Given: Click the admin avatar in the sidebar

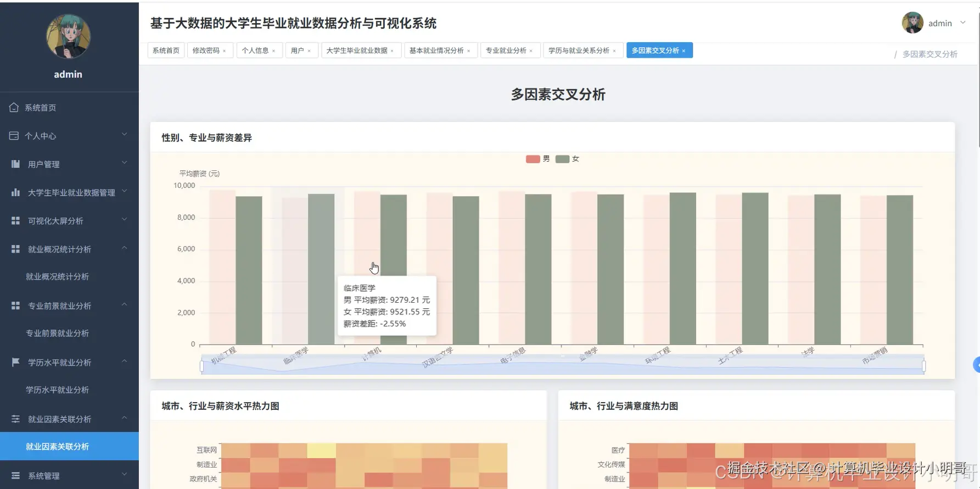Looking at the screenshot, I should pos(68,37).
